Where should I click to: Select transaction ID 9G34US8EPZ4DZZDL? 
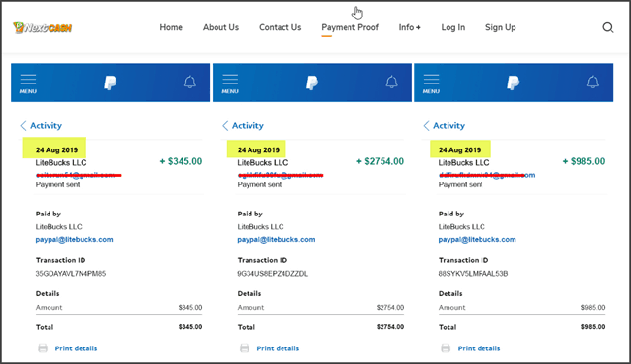[273, 274]
